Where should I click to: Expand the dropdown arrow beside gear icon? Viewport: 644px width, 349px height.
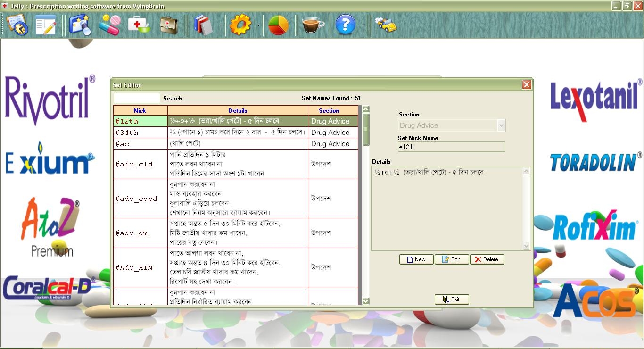[258, 25]
